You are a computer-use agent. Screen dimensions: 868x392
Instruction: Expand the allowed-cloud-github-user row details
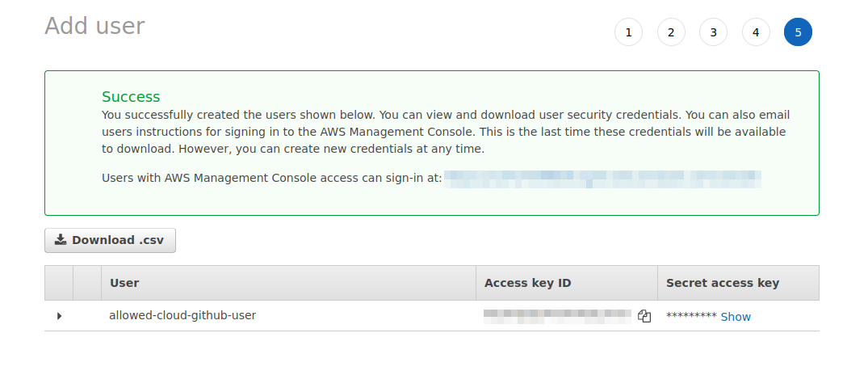(x=59, y=316)
